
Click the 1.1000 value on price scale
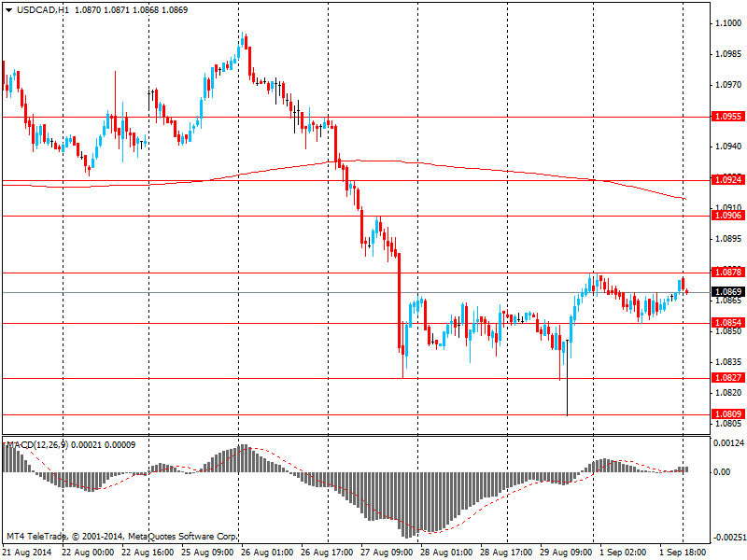[x=727, y=23]
